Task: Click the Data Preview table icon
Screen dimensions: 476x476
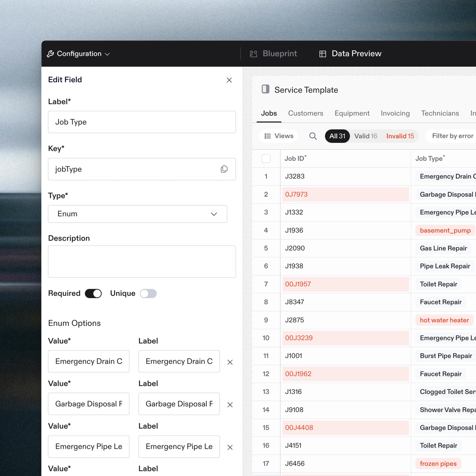Action: pyautogui.click(x=323, y=54)
